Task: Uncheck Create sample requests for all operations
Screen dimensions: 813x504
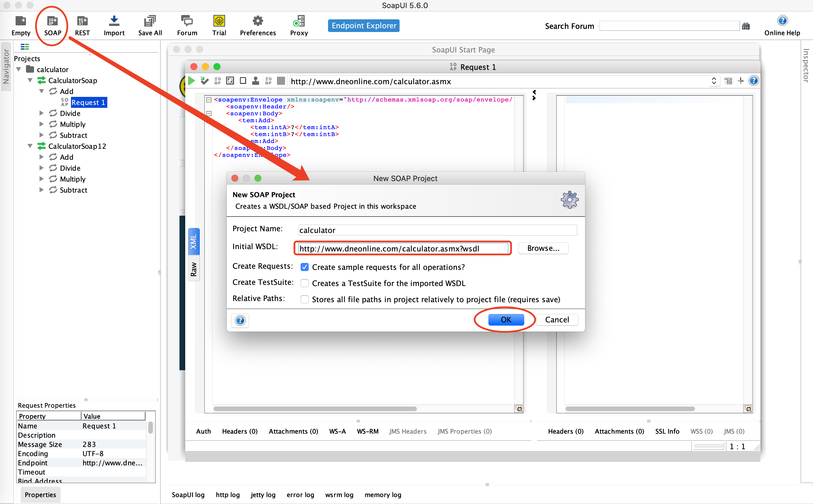Action: click(x=304, y=267)
